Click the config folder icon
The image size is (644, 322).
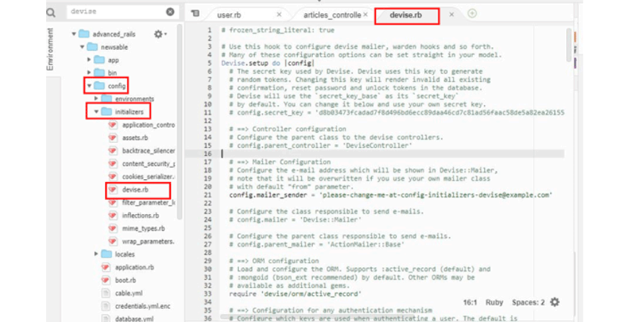point(99,86)
